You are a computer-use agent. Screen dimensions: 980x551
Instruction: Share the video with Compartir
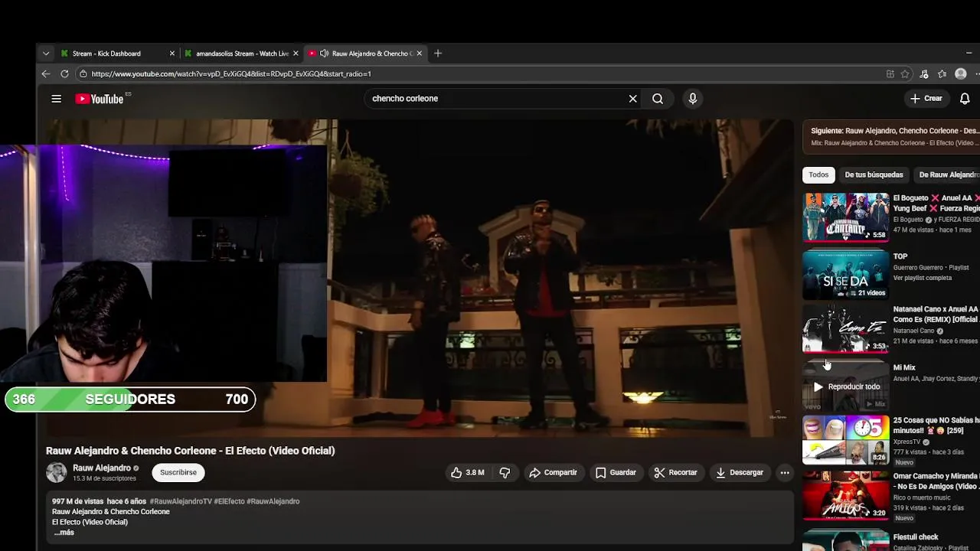click(553, 473)
